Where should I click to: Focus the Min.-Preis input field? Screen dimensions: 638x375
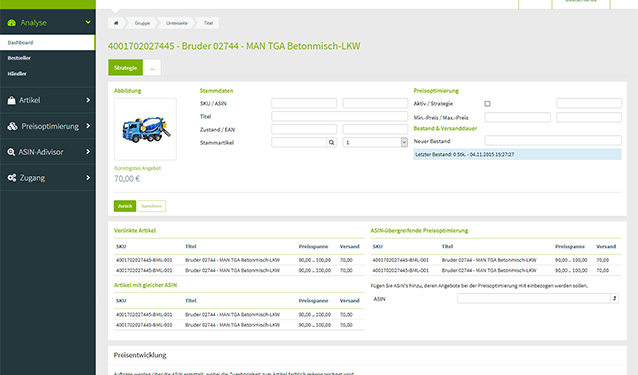[x=518, y=118]
